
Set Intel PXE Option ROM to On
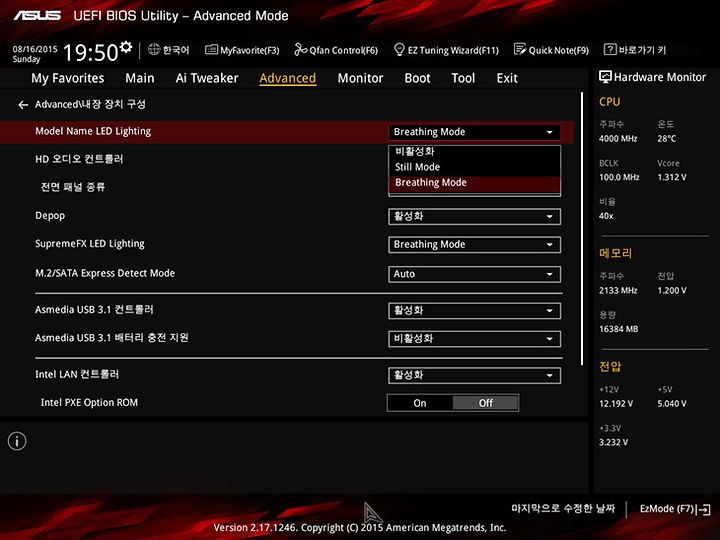tap(420, 403)
